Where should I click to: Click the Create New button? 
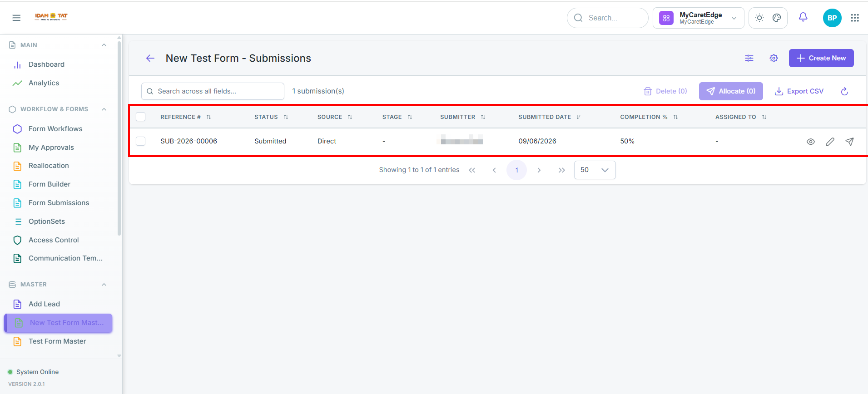(821, 58)
